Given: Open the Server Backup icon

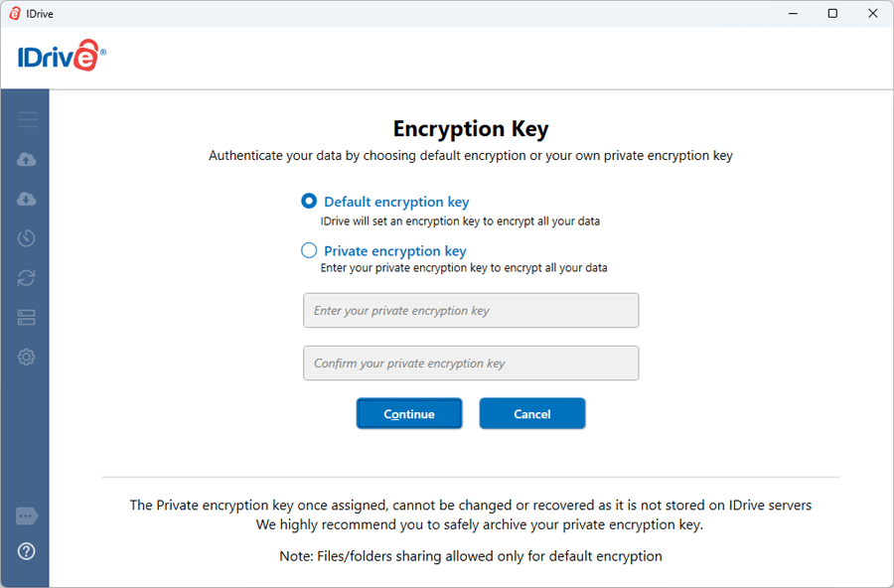Looking at the screenshot, I should coord(27,318).
